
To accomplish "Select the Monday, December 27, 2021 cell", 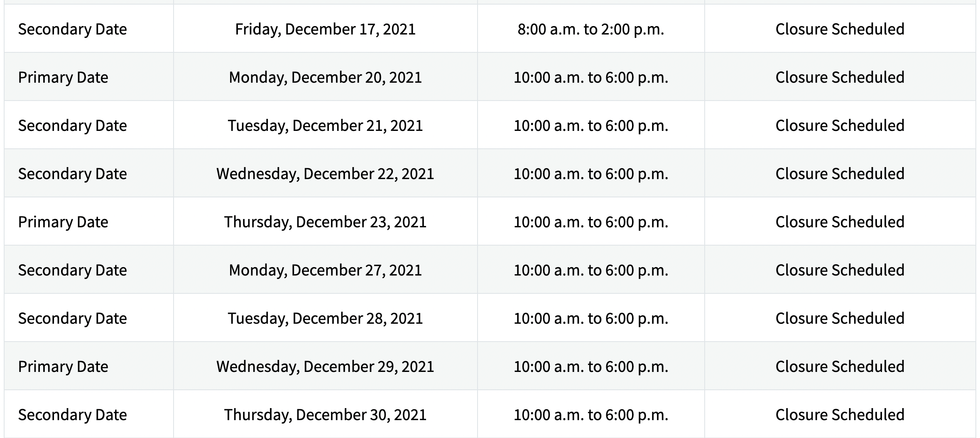I will tap(325, 270).
